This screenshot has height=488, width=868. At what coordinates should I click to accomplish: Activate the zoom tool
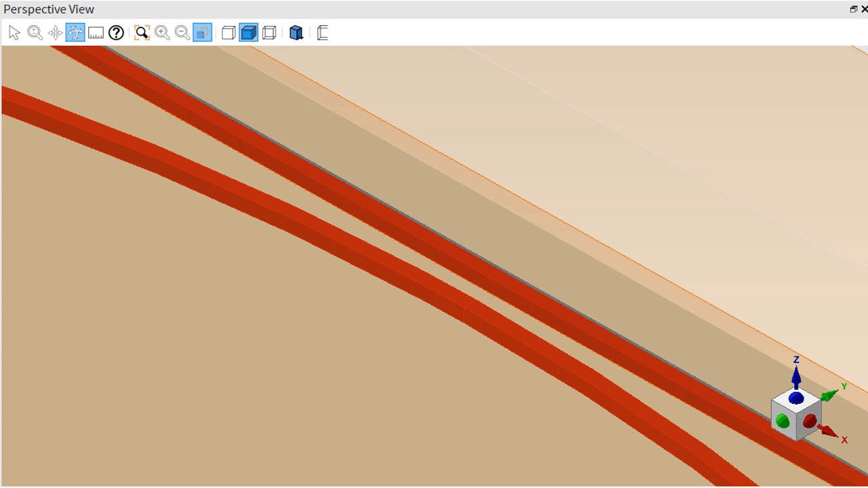click(35, 32)
